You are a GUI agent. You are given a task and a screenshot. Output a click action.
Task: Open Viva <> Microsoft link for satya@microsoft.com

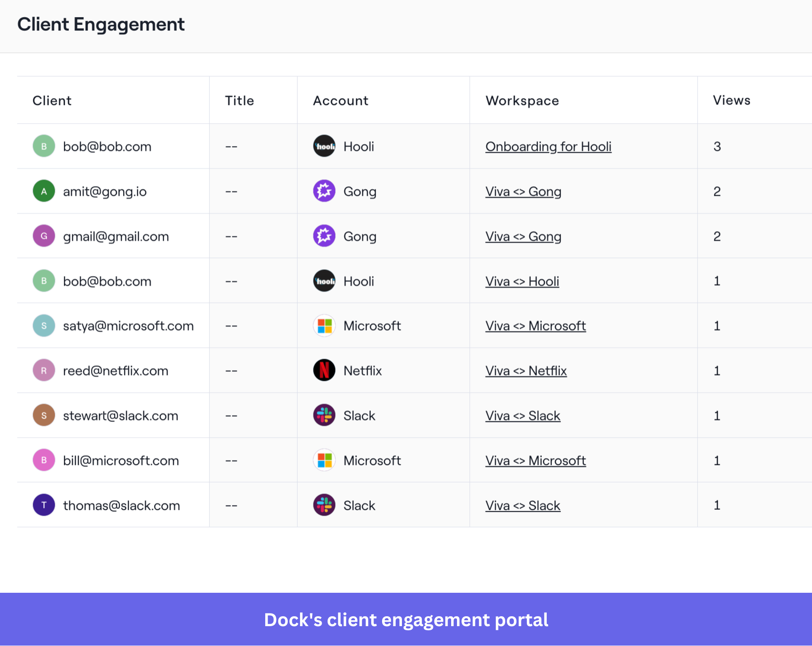pos(535,326)
